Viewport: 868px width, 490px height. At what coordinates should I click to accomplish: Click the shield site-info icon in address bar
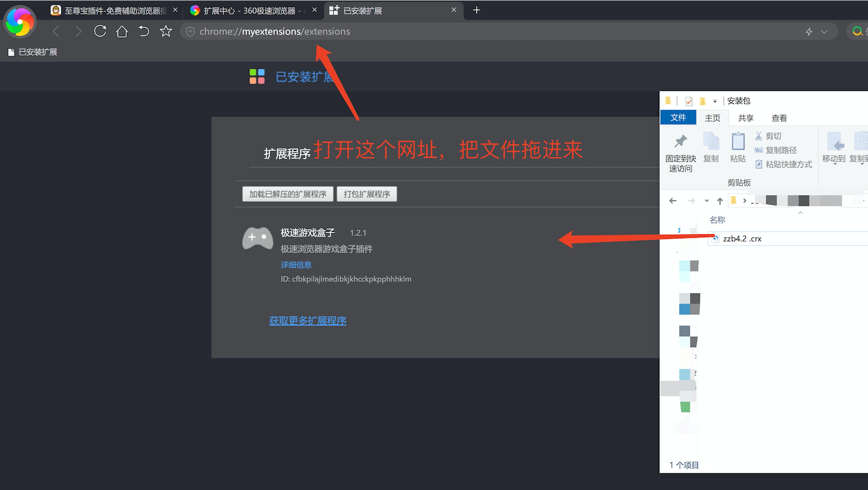coord(190,32)
